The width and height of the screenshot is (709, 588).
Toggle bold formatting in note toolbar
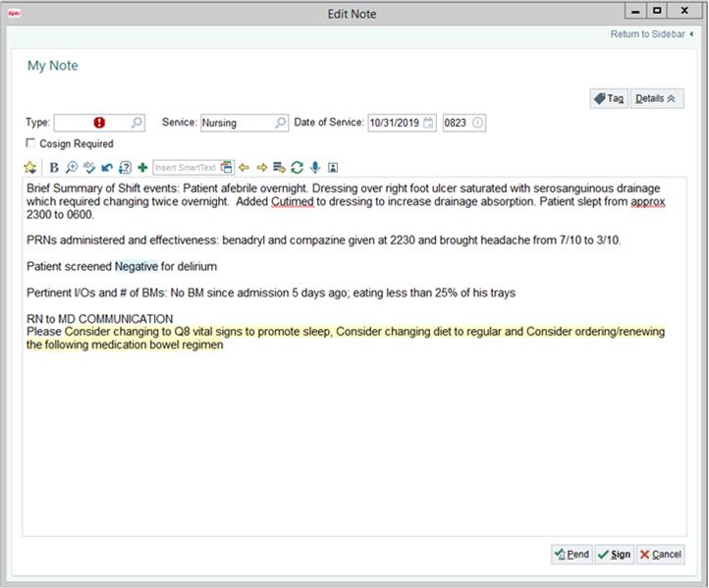tap(54, 168)
